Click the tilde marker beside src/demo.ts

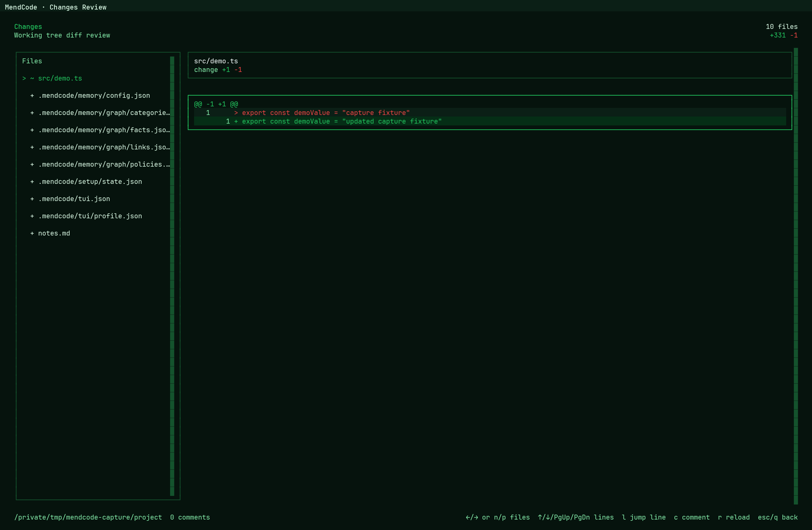(32, 78)
